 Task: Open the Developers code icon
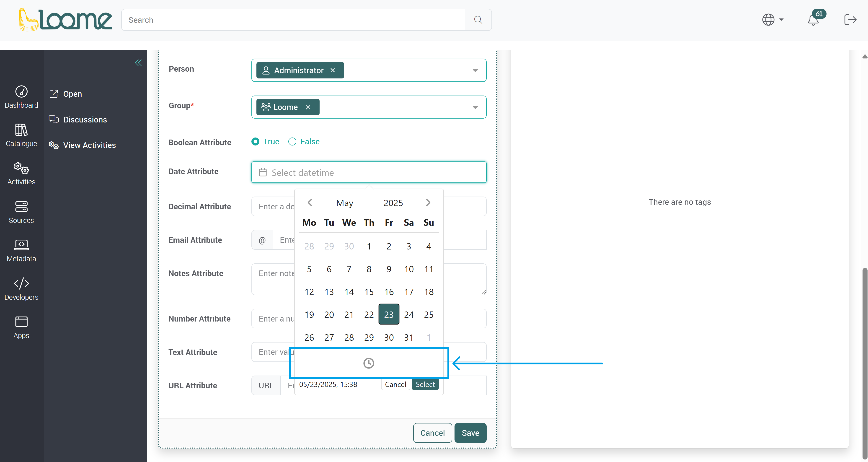coord(21,283)
